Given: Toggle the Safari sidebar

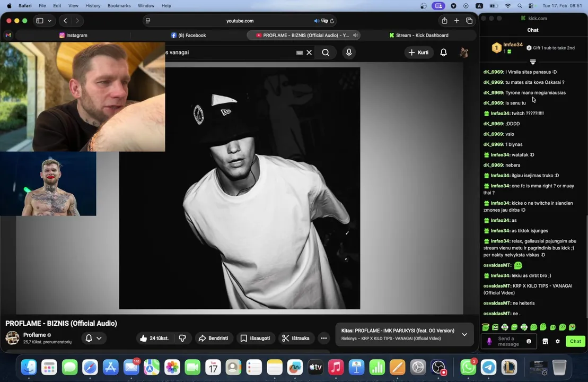Looking at the screenshot, I should [x=40, y=21].
